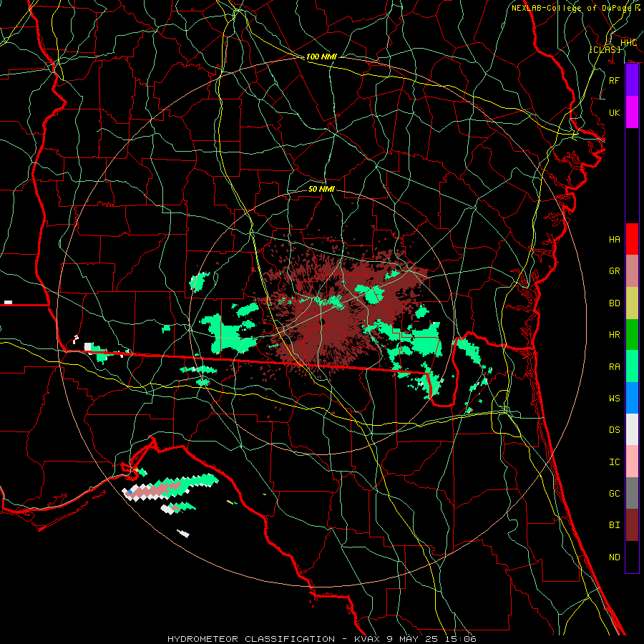Click the light pink IC legend swatch
This screenshot has height=644, width=644.
point(632,462)
